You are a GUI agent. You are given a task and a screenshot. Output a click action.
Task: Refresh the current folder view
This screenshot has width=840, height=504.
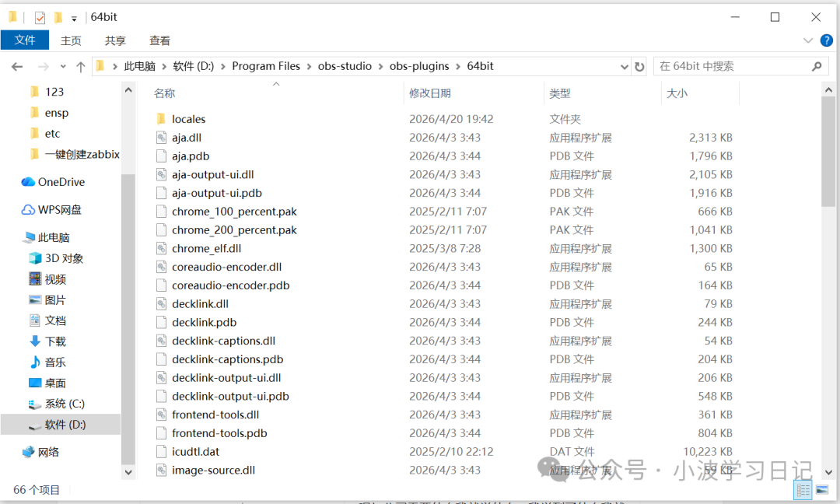[639, 67]
